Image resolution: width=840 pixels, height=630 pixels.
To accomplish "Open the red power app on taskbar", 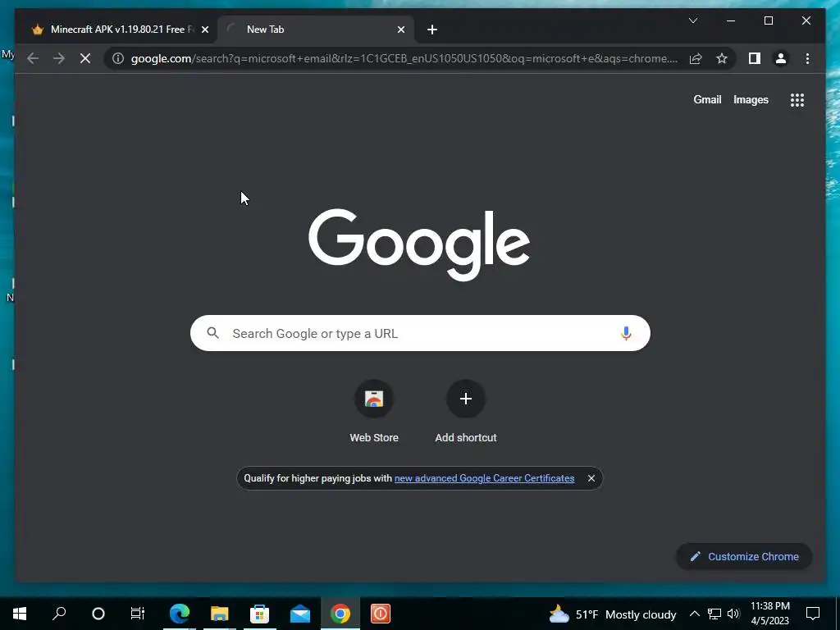I will [x=381, y=614].
